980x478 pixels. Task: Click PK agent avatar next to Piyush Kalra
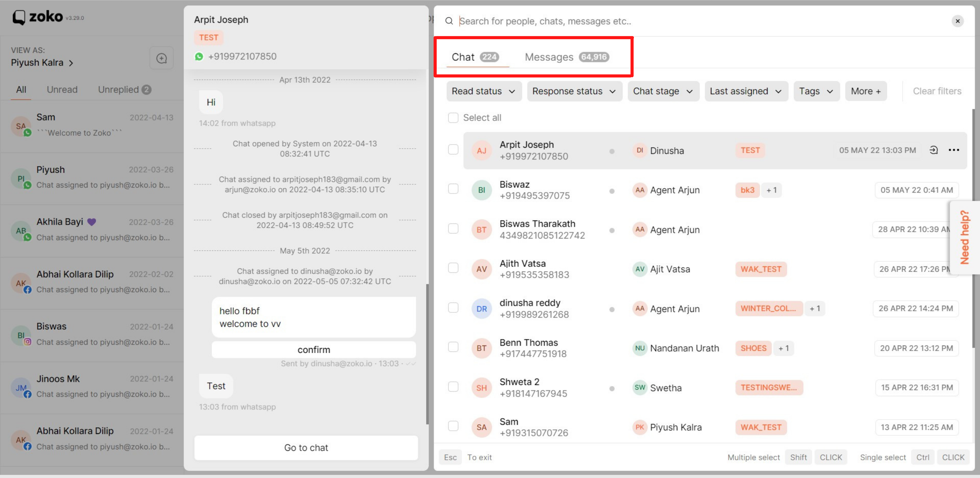640,427
